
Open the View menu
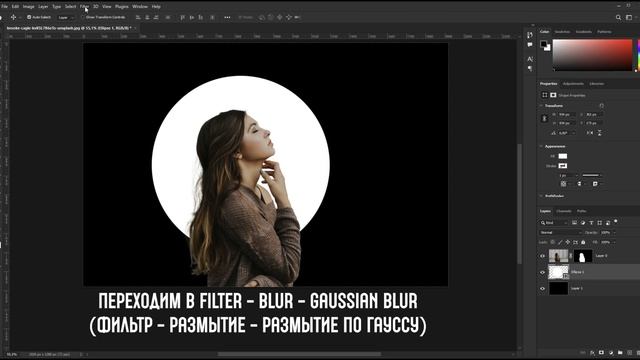(107, 7)
